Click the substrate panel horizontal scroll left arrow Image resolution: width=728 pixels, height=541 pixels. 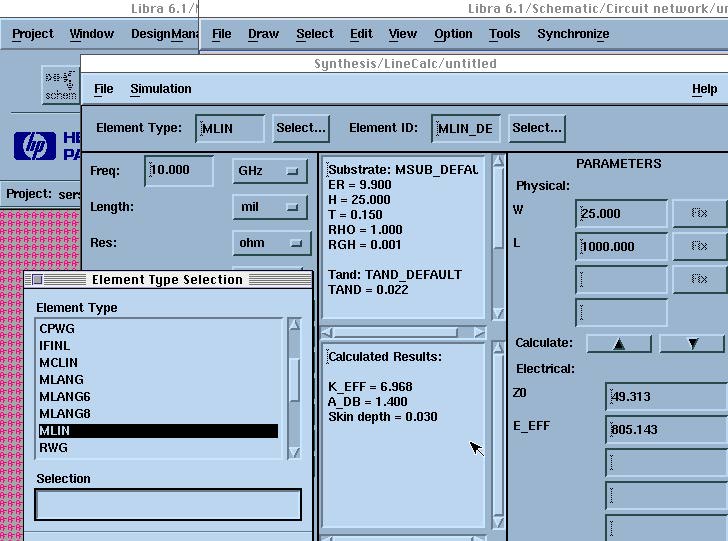click(x=327, y=332)
